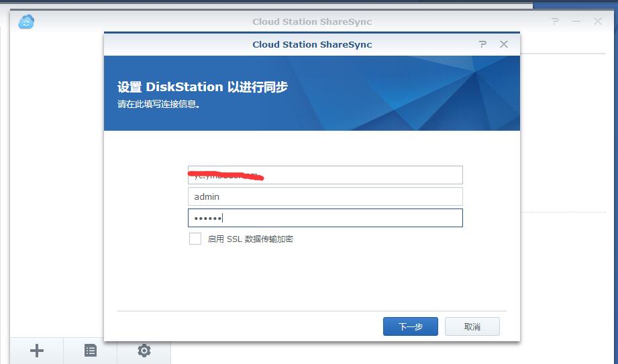The height and width of the screenshot is (364, 618).
Task: Click the 取消 cancel button
Action: (x=472, y=326)
